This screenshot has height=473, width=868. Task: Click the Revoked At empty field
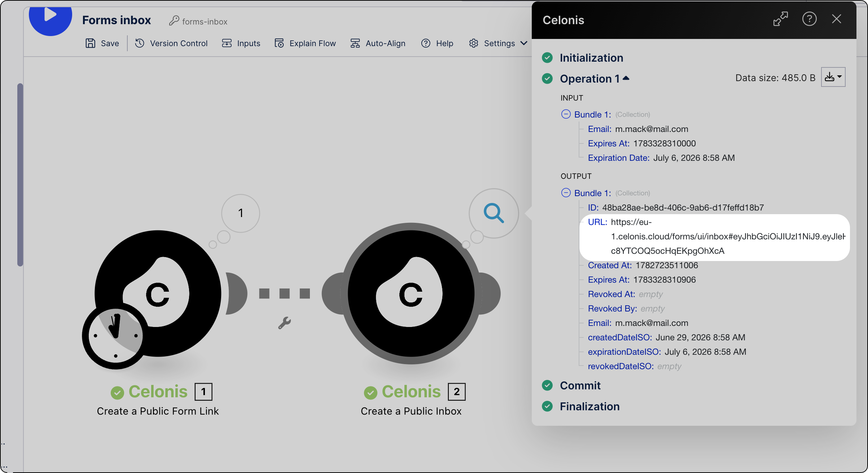coord(650,294)
